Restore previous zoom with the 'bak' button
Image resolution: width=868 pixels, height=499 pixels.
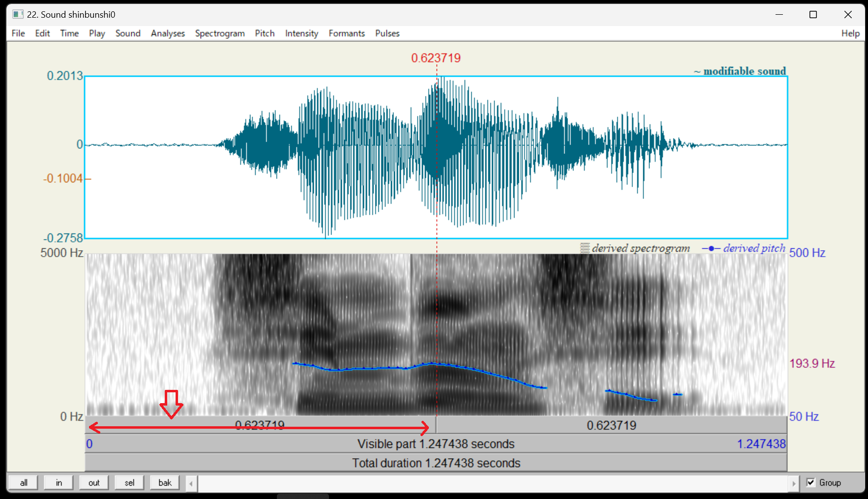coord(164,482)
